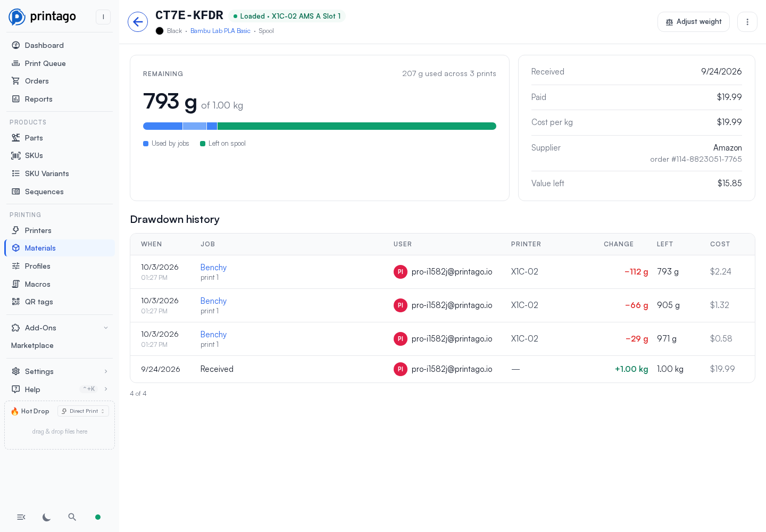Open Parts icon in sidebar
Screen dimensions: 766x532
(x=16, y=138)
